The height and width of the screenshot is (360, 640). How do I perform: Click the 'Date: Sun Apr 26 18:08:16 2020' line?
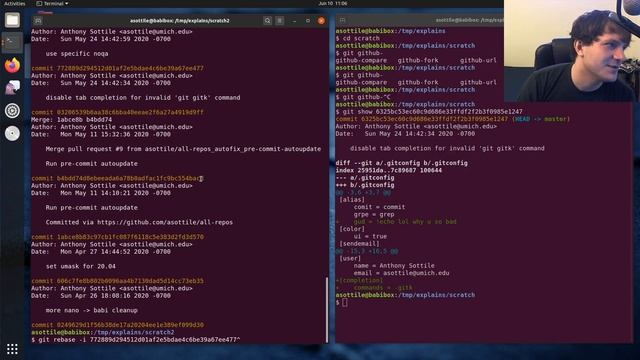click(101, 296)
